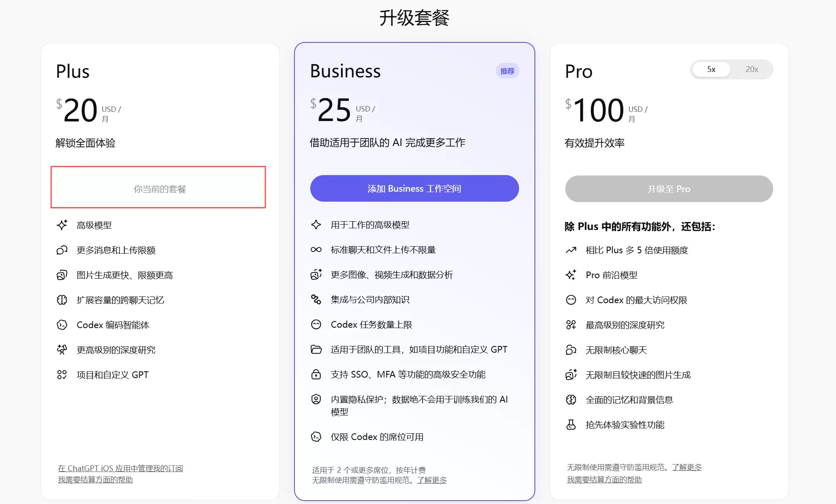Click the Codex 编码智能体 feature text

tap(113, 325)
